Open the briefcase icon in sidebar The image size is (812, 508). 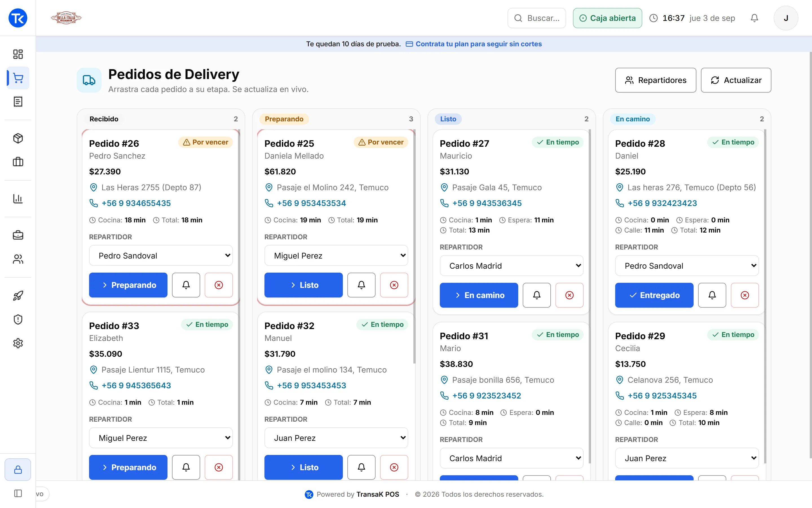18,235
